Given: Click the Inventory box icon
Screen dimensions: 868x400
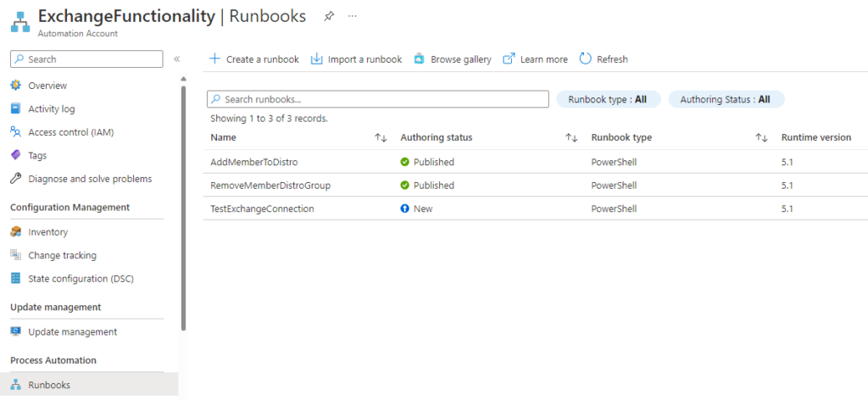Looking at the screenshot, I should (16, 232).
